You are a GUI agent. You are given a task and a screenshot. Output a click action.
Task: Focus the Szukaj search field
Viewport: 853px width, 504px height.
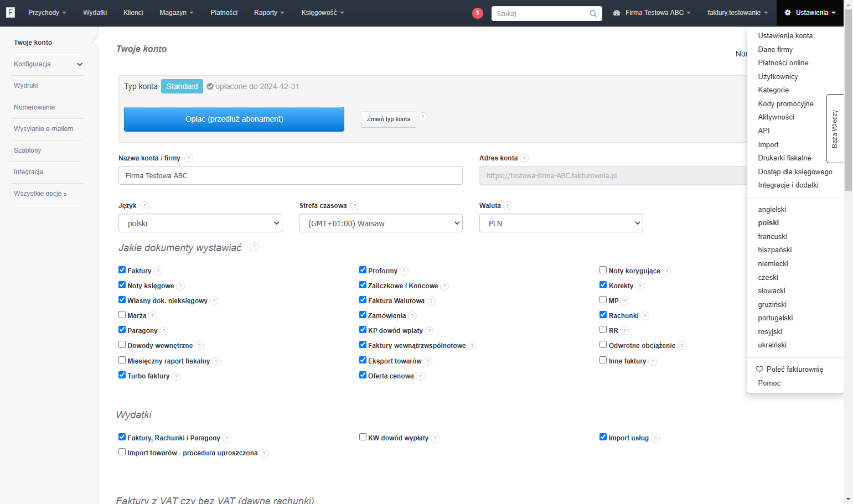tap(541, 13)
